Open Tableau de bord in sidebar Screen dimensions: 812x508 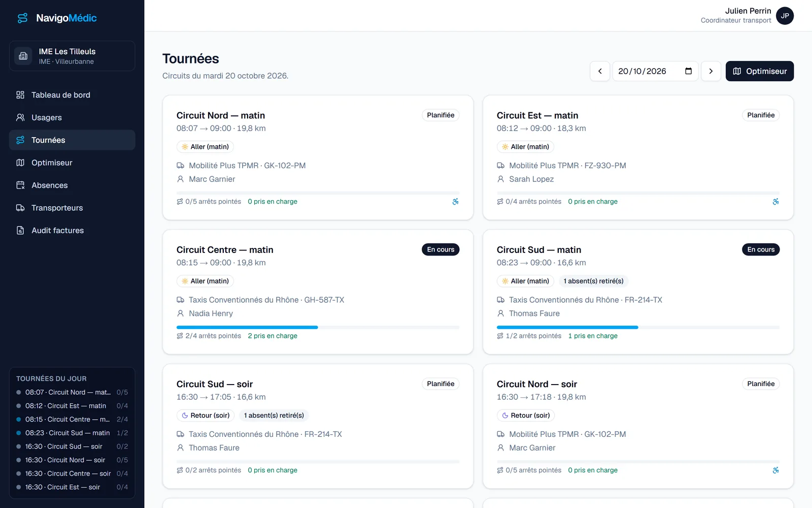click(x=72, y=95)
